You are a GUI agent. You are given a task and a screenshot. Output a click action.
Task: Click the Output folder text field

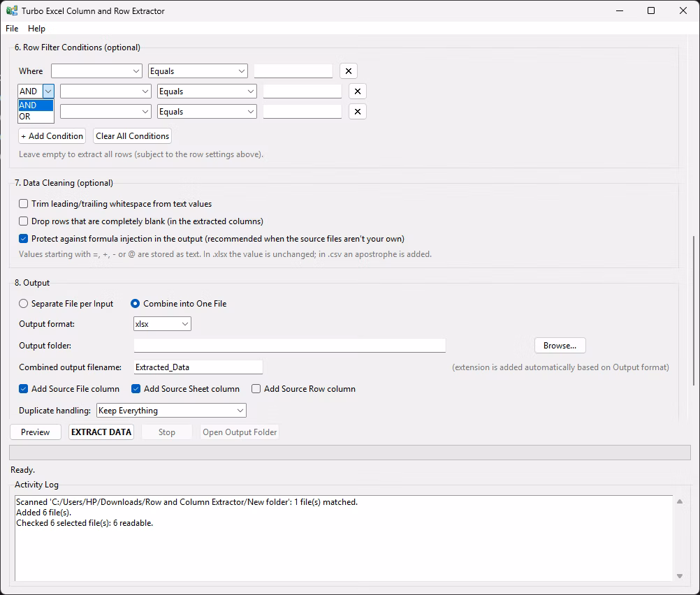(290, 346)
